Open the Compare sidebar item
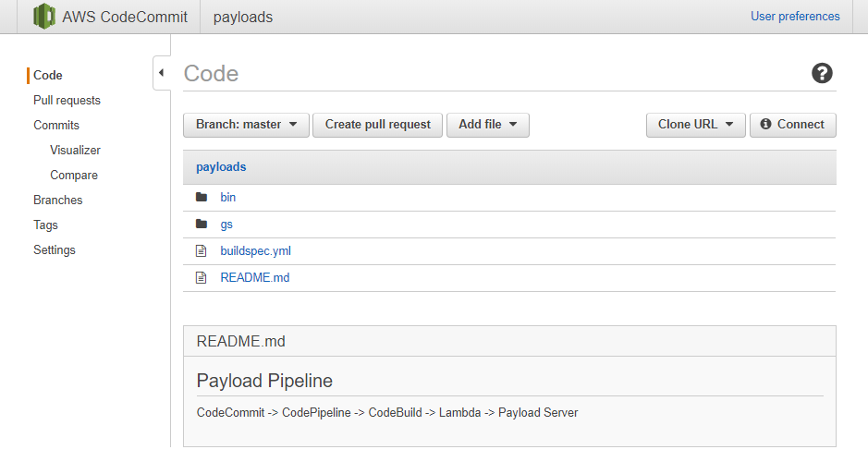 click(74, 175)
